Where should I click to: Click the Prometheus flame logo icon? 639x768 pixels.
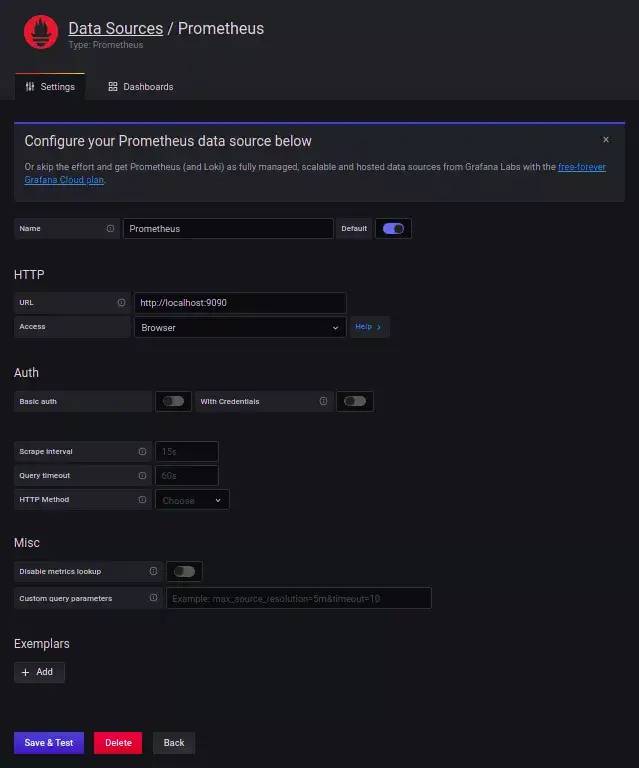(x=41, y=32)
